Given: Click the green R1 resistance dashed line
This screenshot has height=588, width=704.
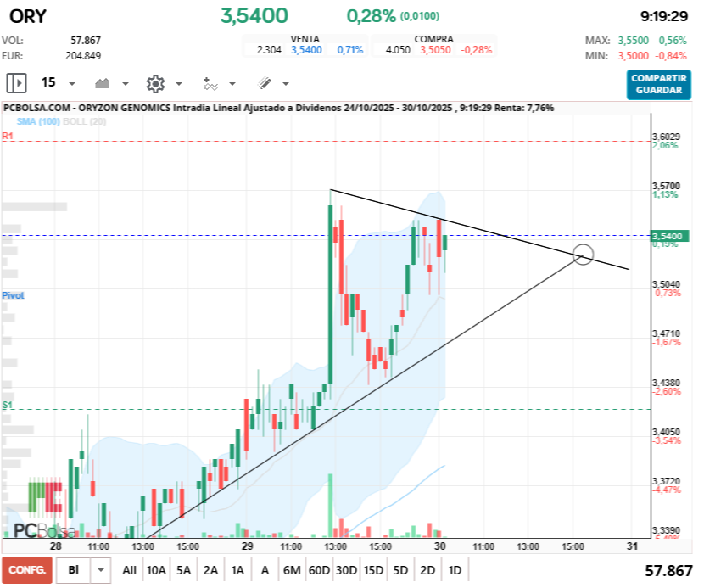Looking at the screenshot, I should coord(254,142).
